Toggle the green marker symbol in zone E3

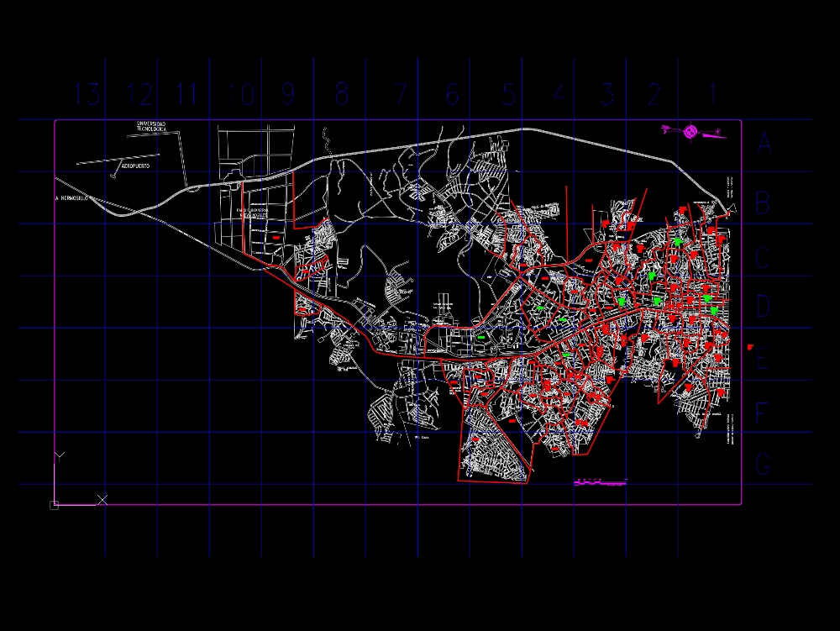coord(566,355)
